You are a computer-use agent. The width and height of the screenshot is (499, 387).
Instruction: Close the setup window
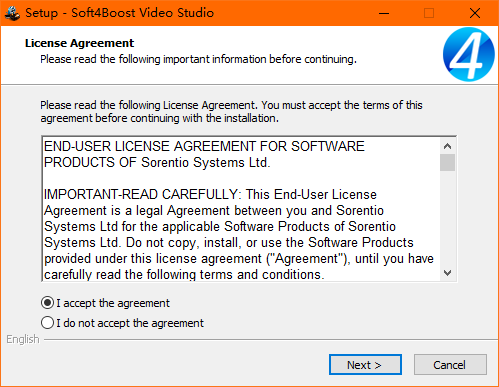[x=475, y=13]
